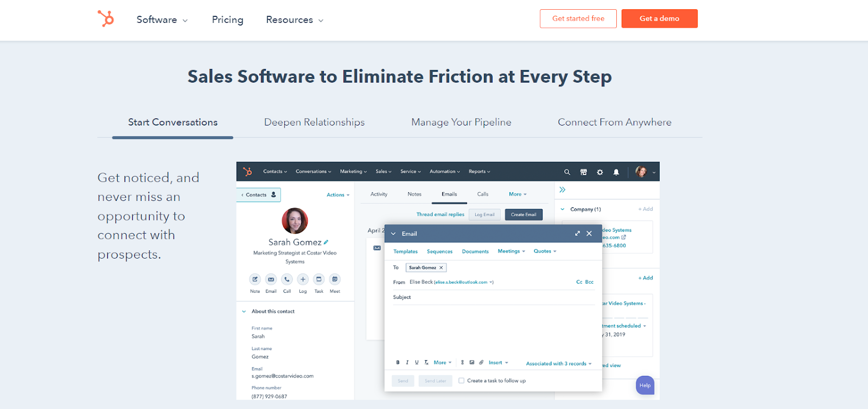Image resolution: width=868 pixels, height=409 pixels.
Task: Switch to the Manage Your Pipeline tab
Action: click(461, 123)
